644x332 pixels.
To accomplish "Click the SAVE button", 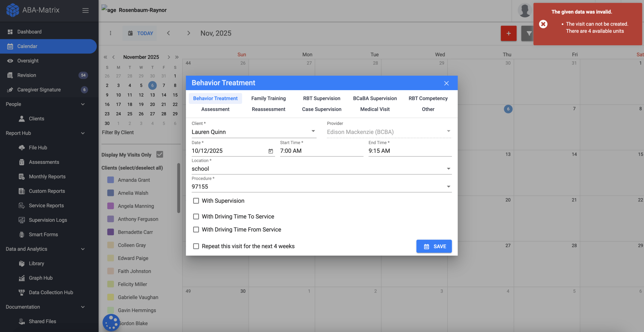I will click(434, 246).
